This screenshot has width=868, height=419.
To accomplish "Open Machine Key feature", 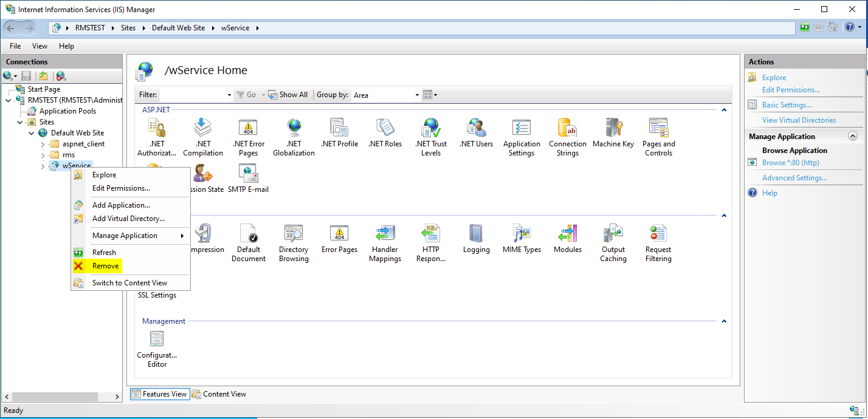I will [x=613, y=133].
